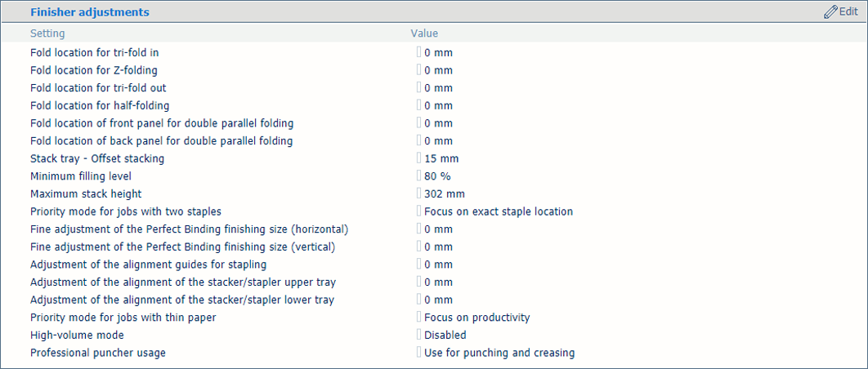868x369 pixels.
Task: Click the Setting column header
Action: click(x=47, y=33)
